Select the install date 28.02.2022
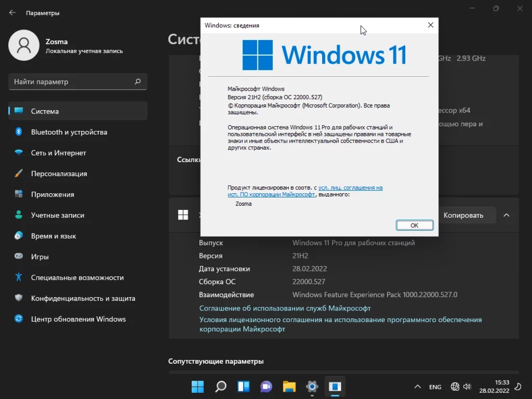 pyautogui.click(x=310, y=268)
